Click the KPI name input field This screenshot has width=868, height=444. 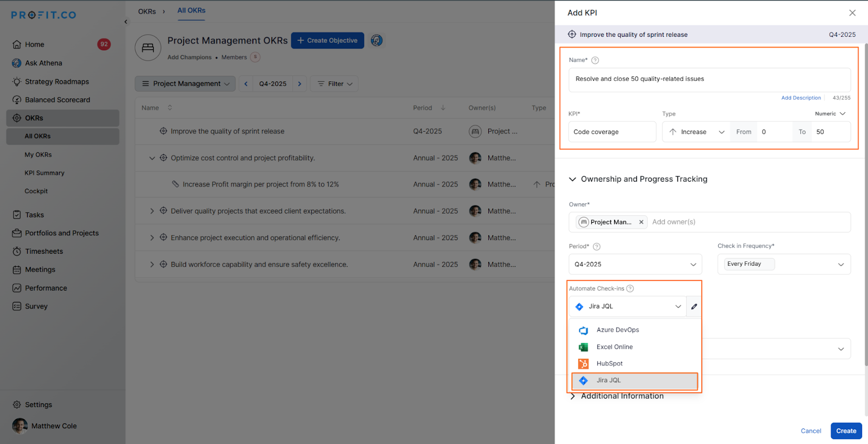pos(710,79)
